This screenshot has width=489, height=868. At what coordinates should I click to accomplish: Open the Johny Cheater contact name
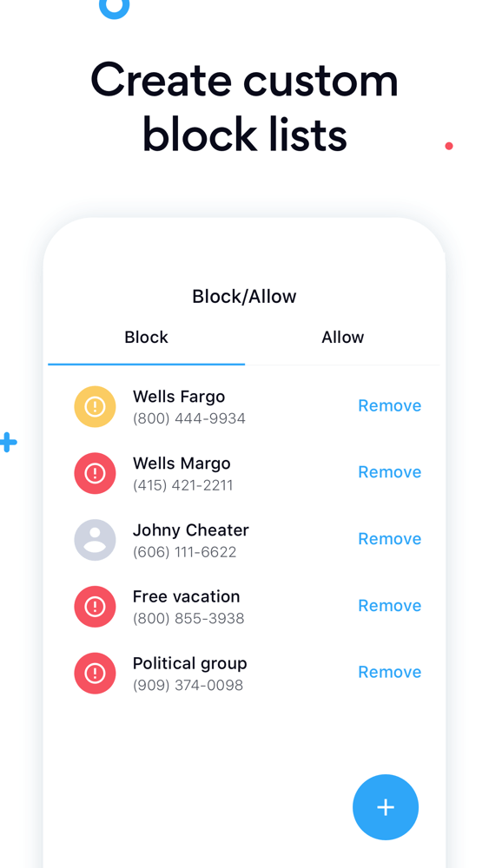pos(190,530)
